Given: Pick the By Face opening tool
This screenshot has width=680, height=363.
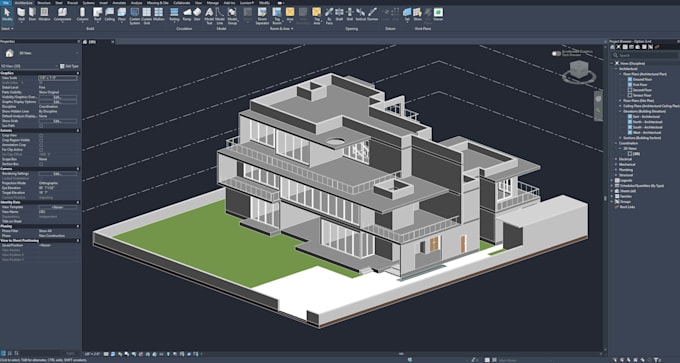Looking at the screenshot, I should pyautogui.click(x=329, y=15).
